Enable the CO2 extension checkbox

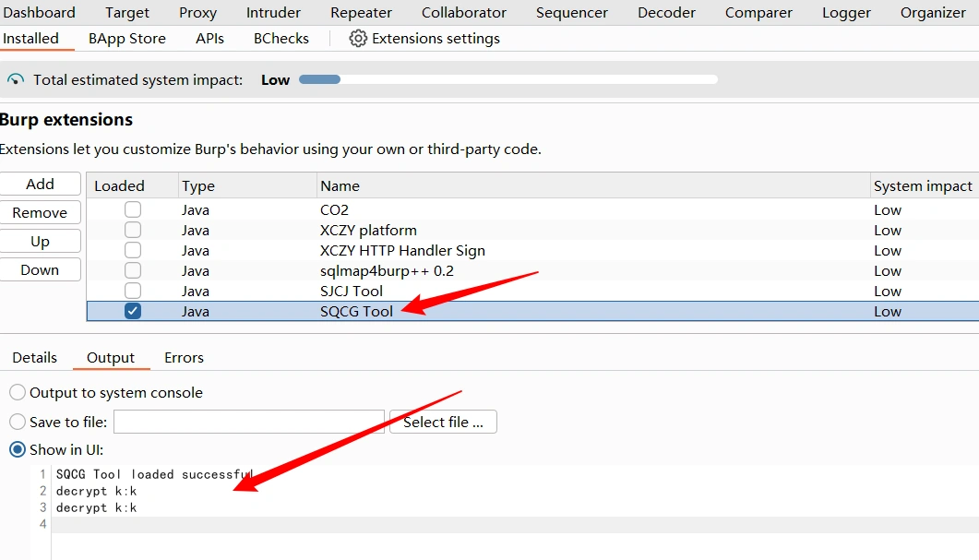point(133,210)
